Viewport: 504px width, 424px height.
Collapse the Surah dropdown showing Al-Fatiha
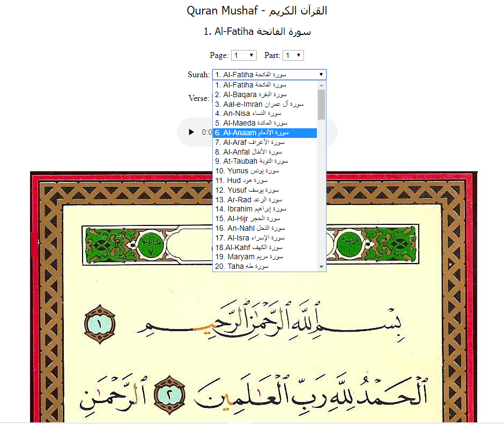pos(269,75)
